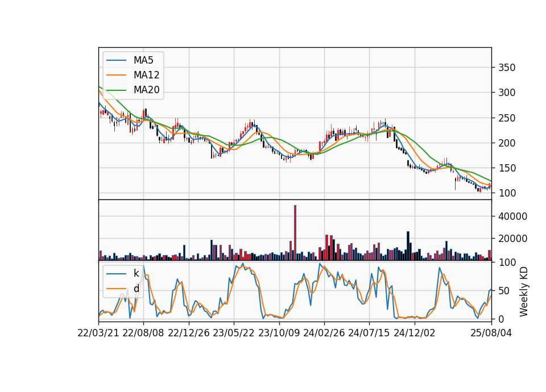This screenshot has height=392, width=546.
Task: Click the 20000 volume axis label
Action: (512, 239)
